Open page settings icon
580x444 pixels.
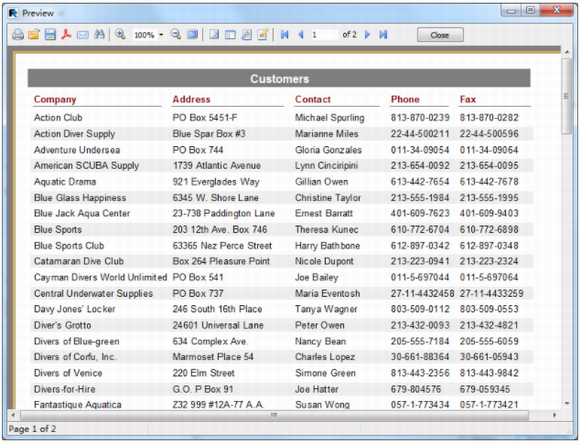[246, 35]
